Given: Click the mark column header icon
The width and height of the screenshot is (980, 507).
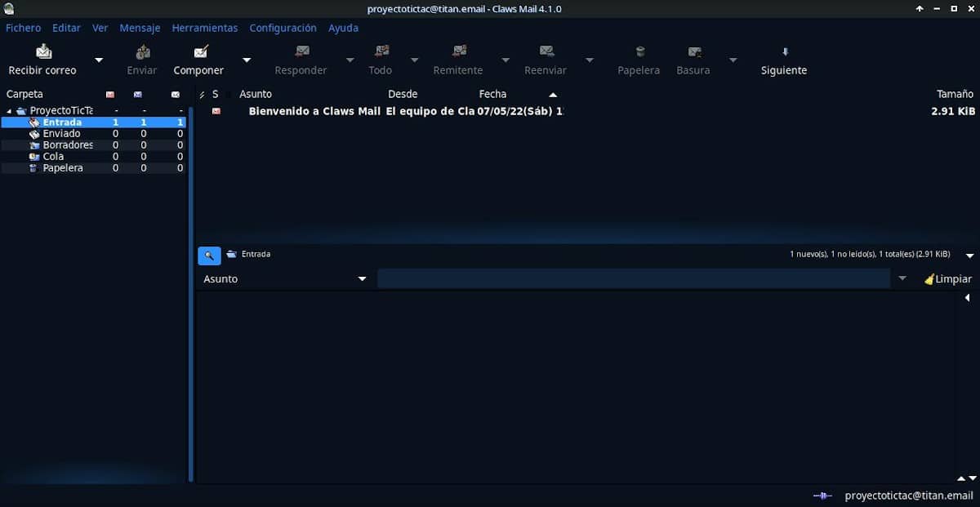Looking at the screenshot, I should (203, 95).
